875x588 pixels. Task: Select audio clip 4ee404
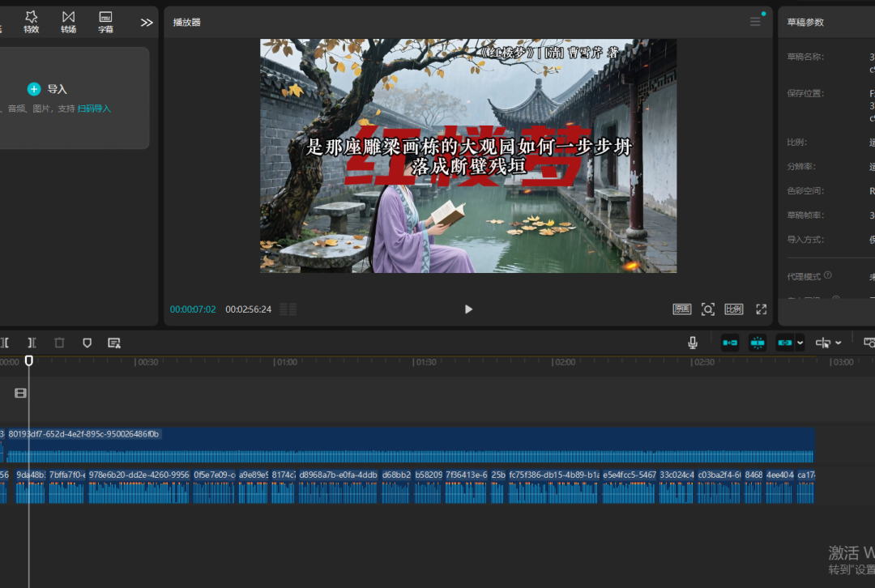[x=779, y=487]
